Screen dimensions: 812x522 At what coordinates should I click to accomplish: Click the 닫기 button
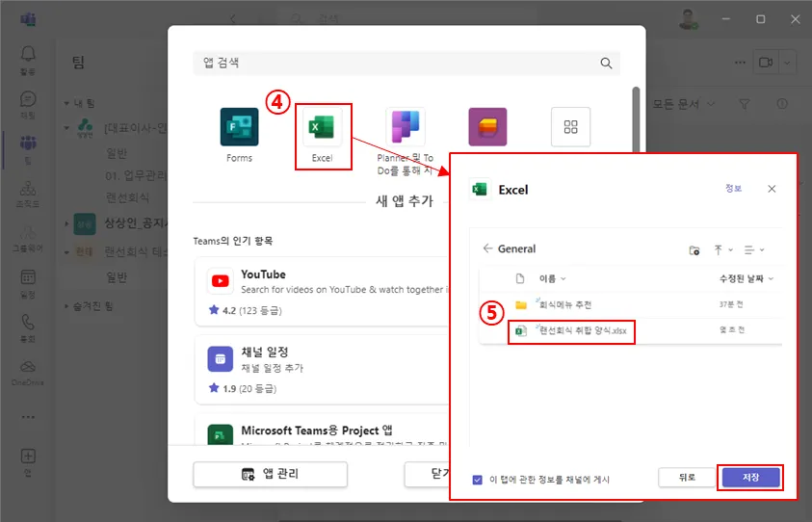click(427, 474)
